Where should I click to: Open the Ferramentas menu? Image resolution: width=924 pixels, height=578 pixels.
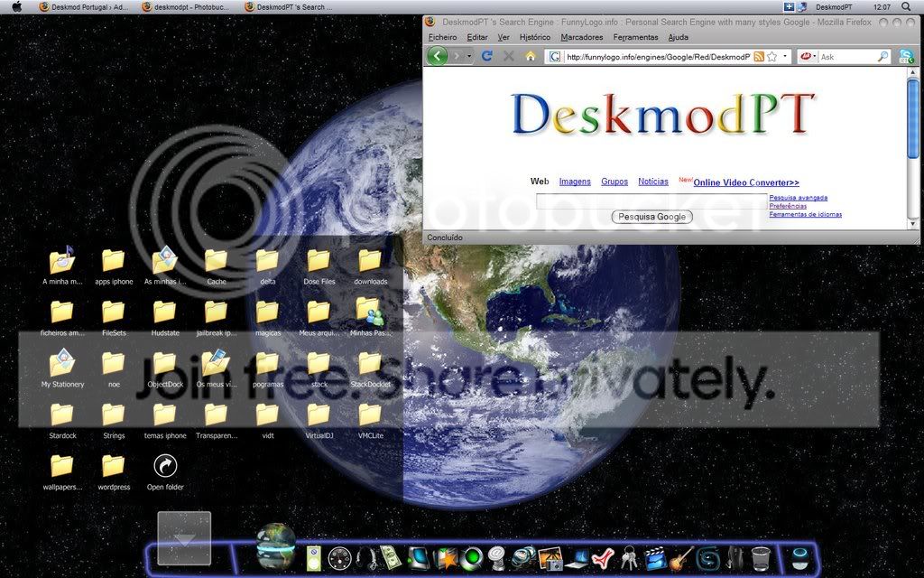click(635, 37)
